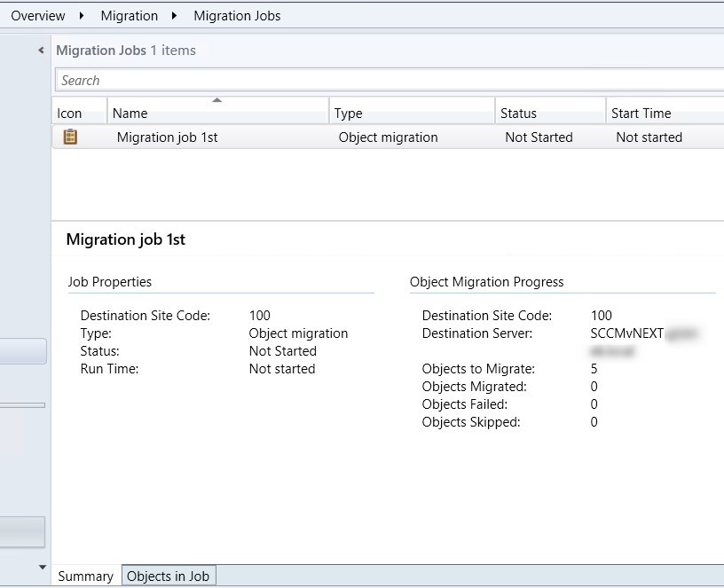The width and height of the screenshot is (724, 588).
Task: Navigate to Migration via the breadcrumb
Action: 129,15
